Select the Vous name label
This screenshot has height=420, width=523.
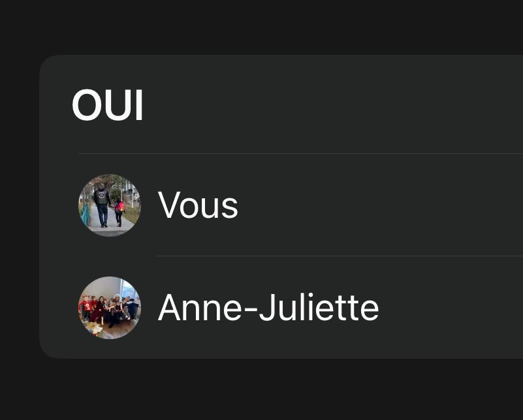pyautogui.click(x=198, y=205)
